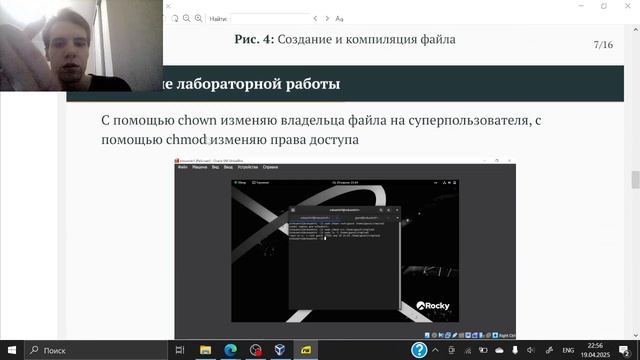Open VirtualBox from the taskbar
This screenshot has width=640, height=360.
click(x=280, y=350)
